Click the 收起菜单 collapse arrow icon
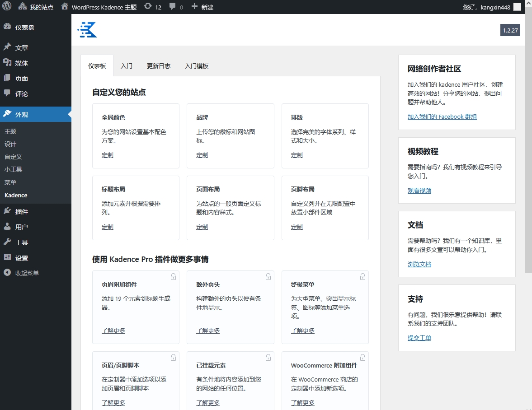Screen dimensions: 532x410 (7, 272)
